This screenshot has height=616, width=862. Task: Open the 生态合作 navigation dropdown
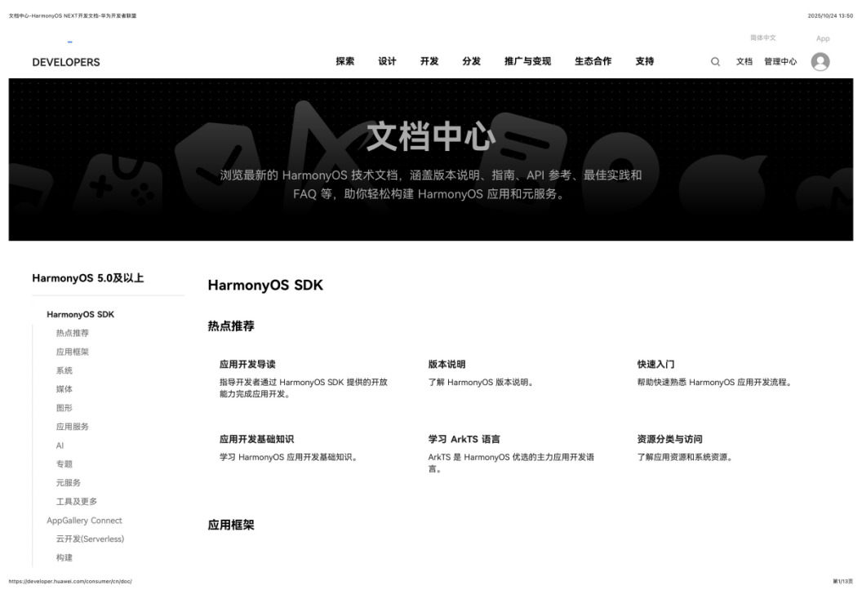coord(593,60)
